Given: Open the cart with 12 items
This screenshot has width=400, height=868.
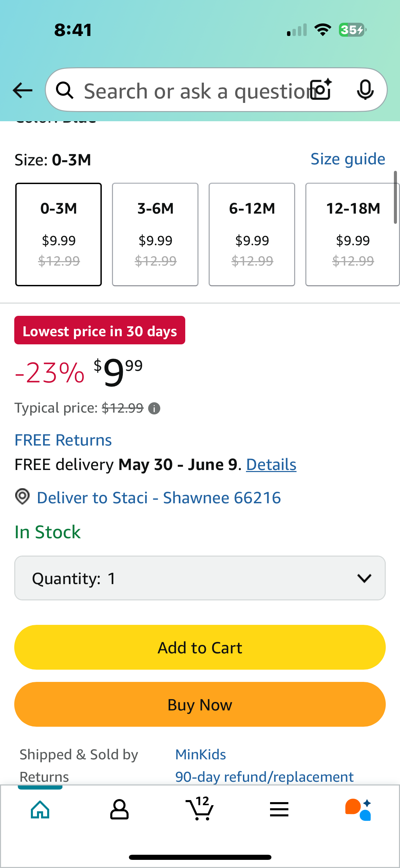Looking at the screenshot, I should tap(200, 809).
